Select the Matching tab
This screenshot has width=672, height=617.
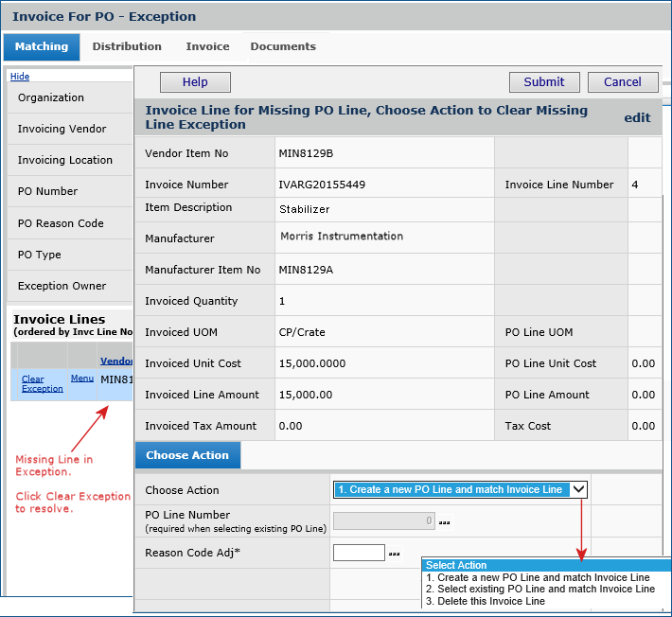coord(42,46)
